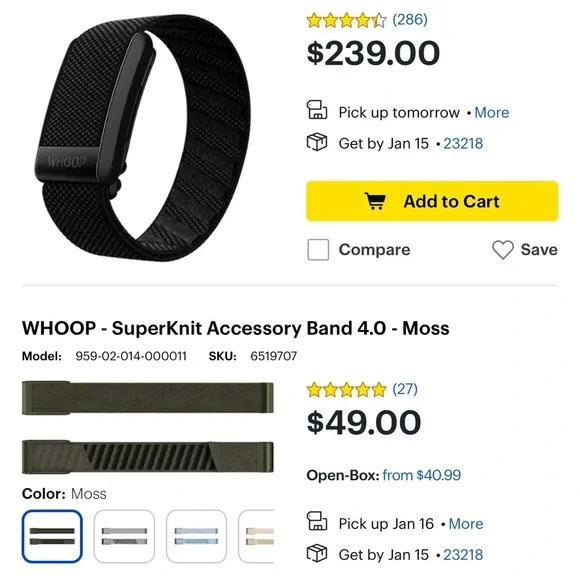Click the heart Save icon
Screen dimensions: 580x580
[503, 250]
